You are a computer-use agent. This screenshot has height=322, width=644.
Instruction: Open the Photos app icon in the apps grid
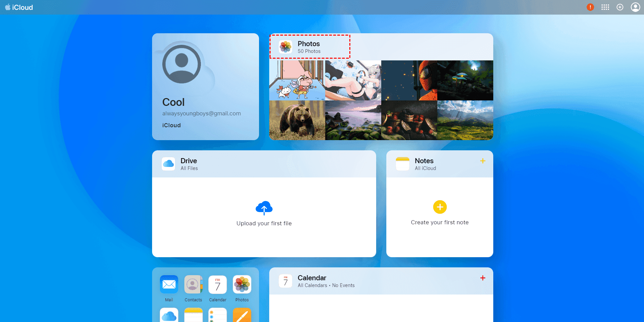click(x=242, y=284)
